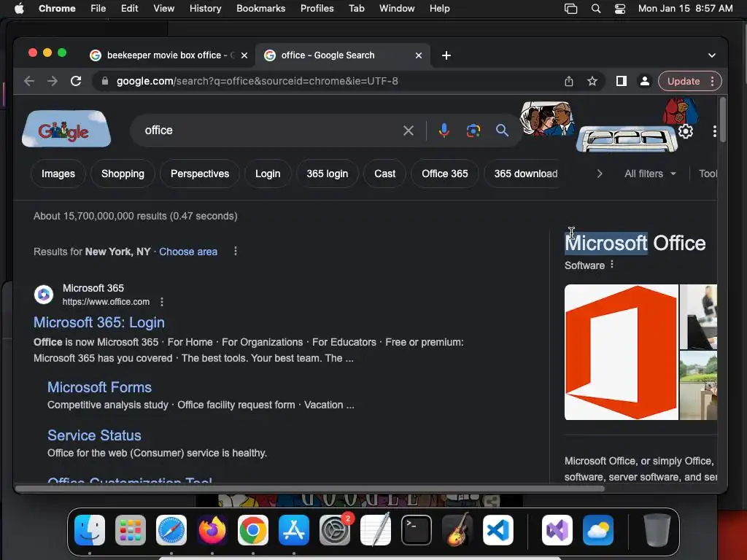Open options dots beside Choose area
747x560 pixels.
pyautogui.click(x=236, y=251)
